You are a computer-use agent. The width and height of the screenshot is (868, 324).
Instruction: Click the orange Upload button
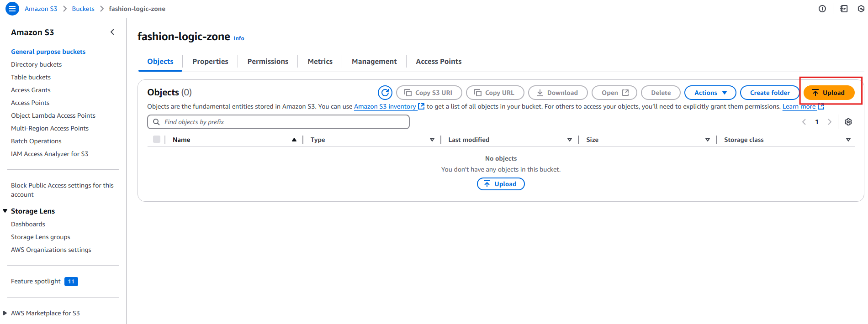coord(829,93)
